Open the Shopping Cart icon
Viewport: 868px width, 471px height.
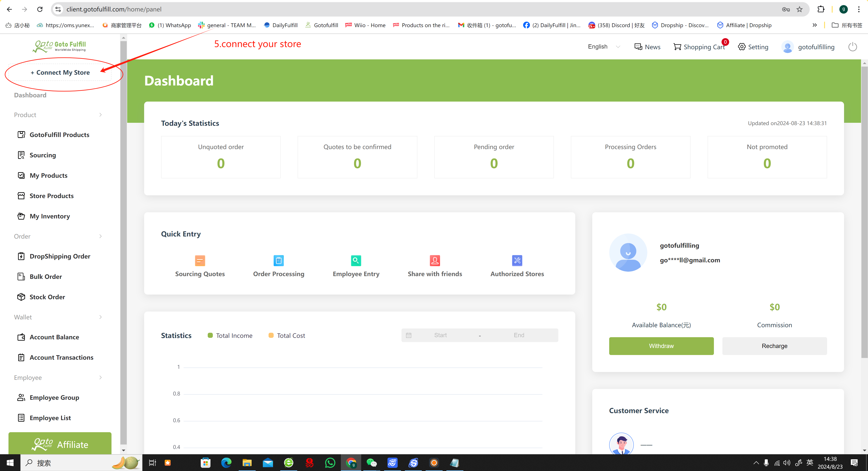coord(677,47)
